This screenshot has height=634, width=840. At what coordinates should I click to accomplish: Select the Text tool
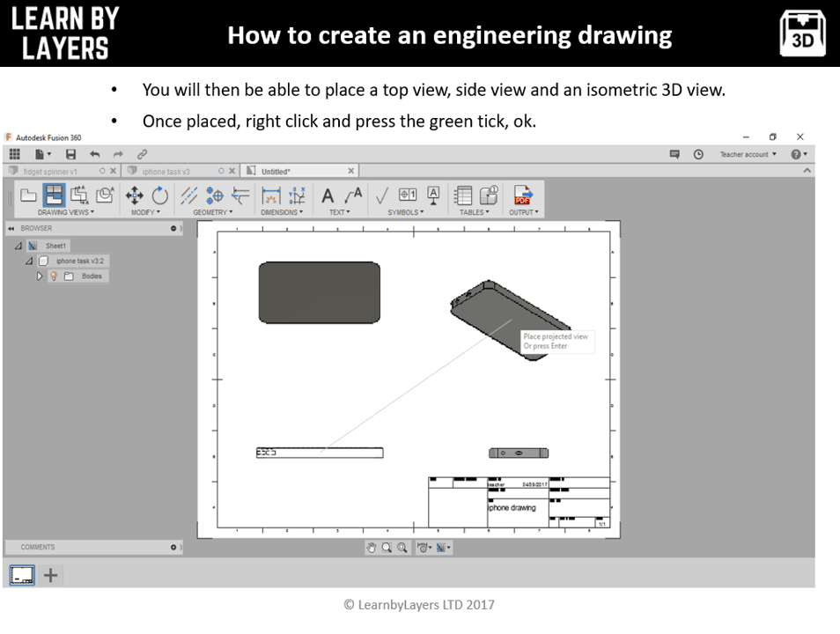point(326,195)
